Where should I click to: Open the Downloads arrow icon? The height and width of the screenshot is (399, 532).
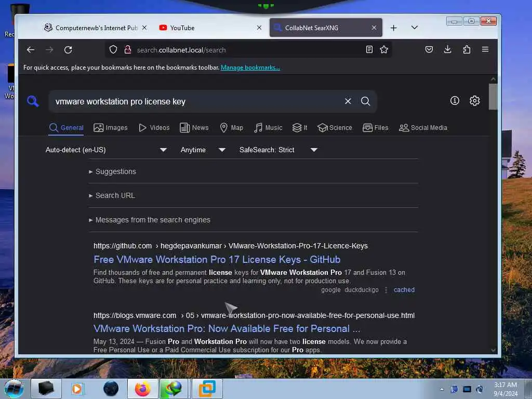click(447, 49)
